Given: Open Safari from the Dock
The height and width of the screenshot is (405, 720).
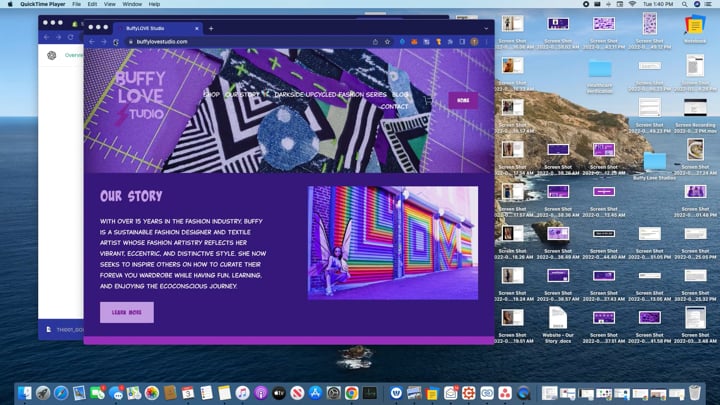Looking at the screenshot, I should [61, 393].
